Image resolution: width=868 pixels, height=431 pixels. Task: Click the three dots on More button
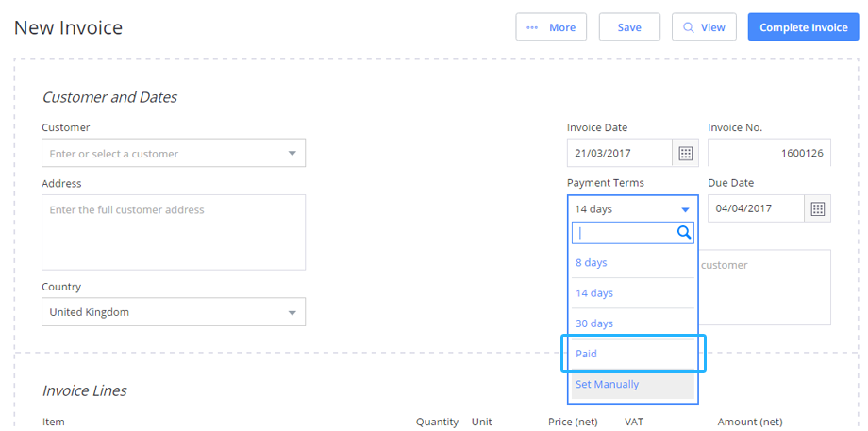pos(532,27)
